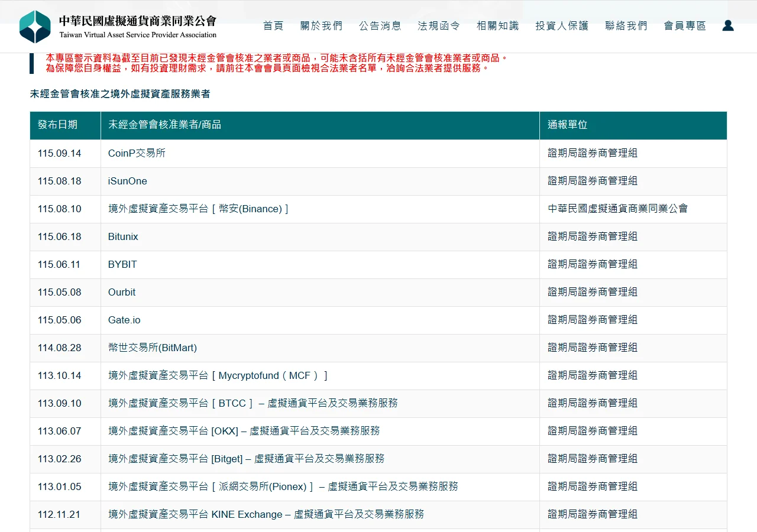Click the association logo emblem
This screenshot has width=757, height=532.
tap(35, 27)
